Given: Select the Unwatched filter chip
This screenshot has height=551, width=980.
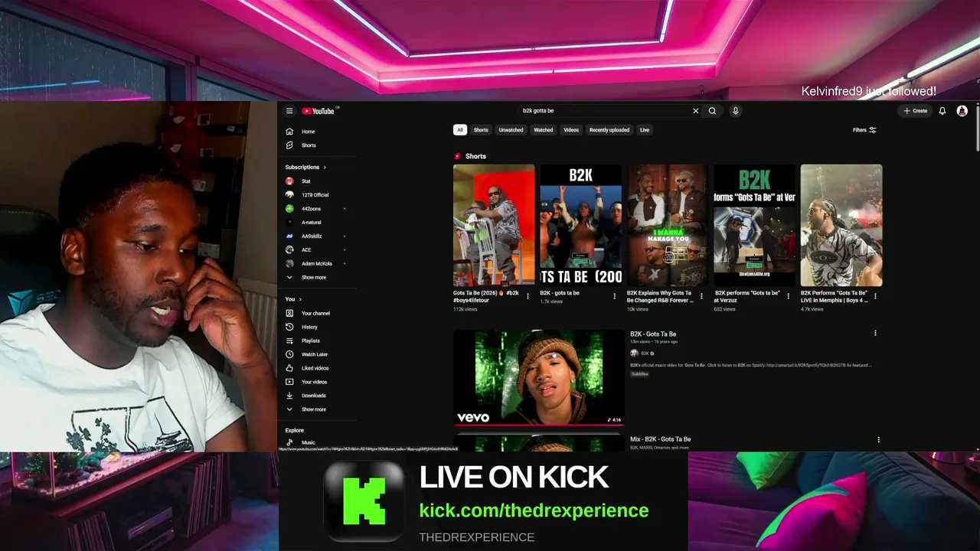Looking at the screenshot, I should [511, 130].
